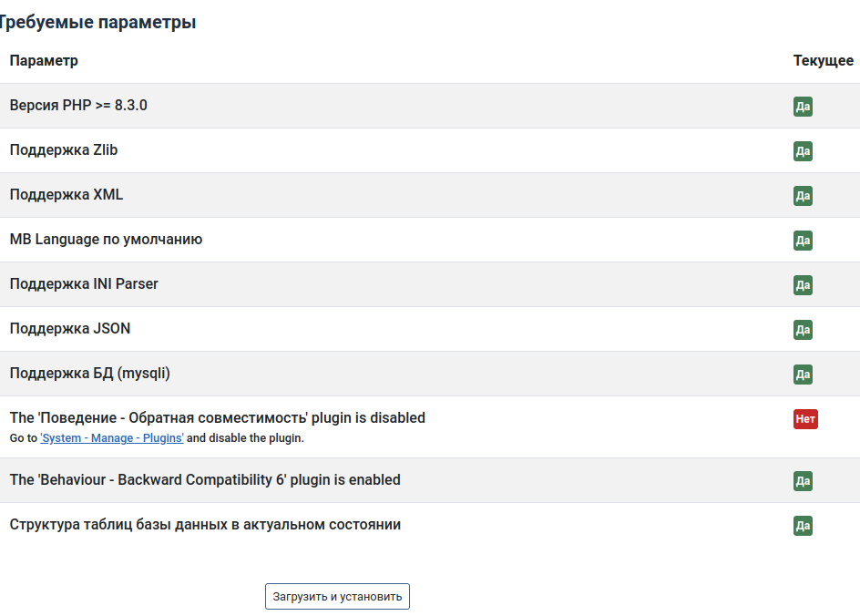Click the 'Да' badge for Backward Compatibility 6

pyautogui.click(x=803, y=481)
